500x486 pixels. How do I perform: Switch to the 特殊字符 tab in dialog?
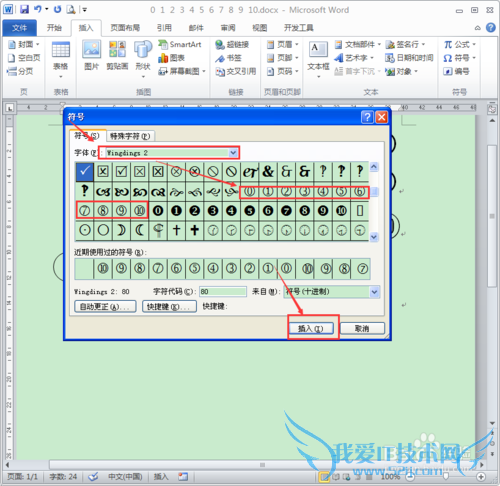tap(130, 136)
